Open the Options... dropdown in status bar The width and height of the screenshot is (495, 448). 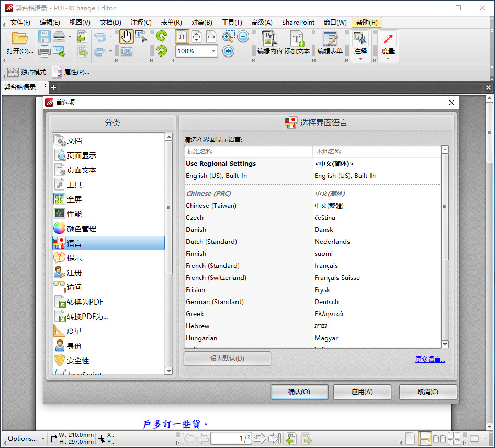coord(26,439)
